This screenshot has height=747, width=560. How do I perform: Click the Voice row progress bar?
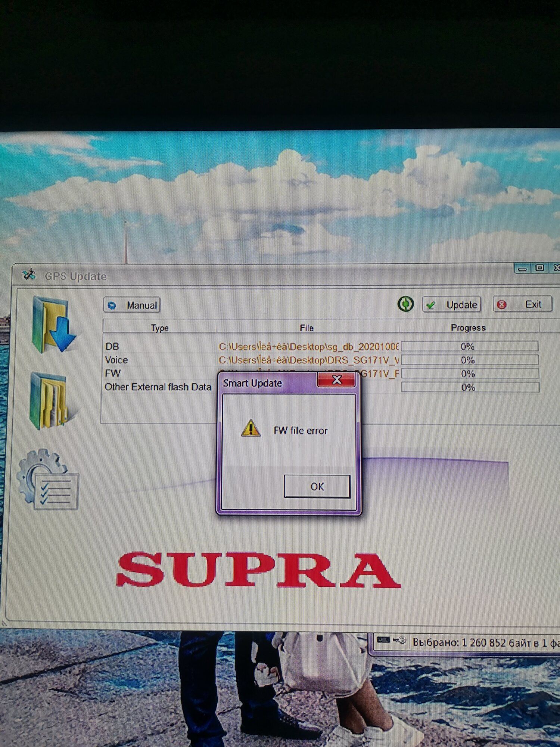point(470,360)
